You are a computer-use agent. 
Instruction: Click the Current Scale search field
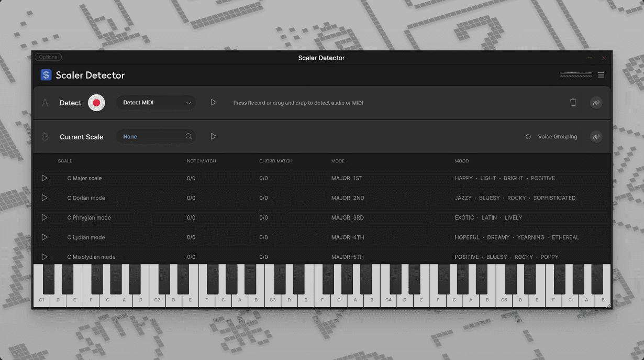coord(156,137)
